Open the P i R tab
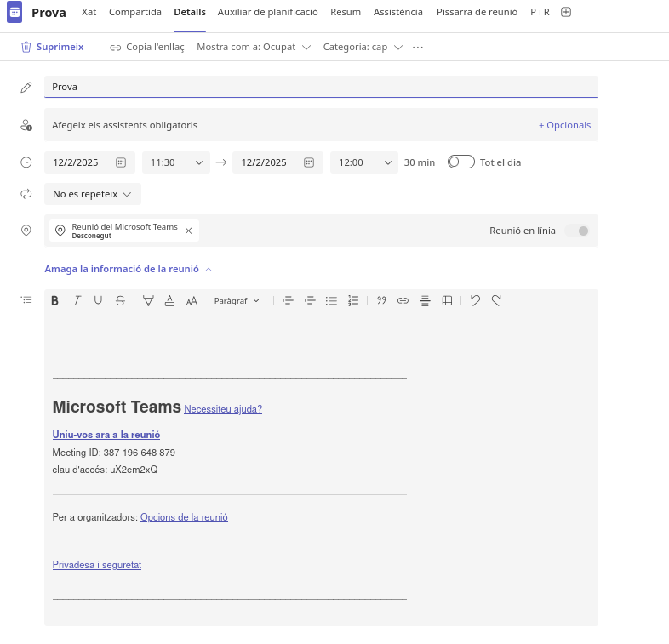 click(x=540, y=12)
